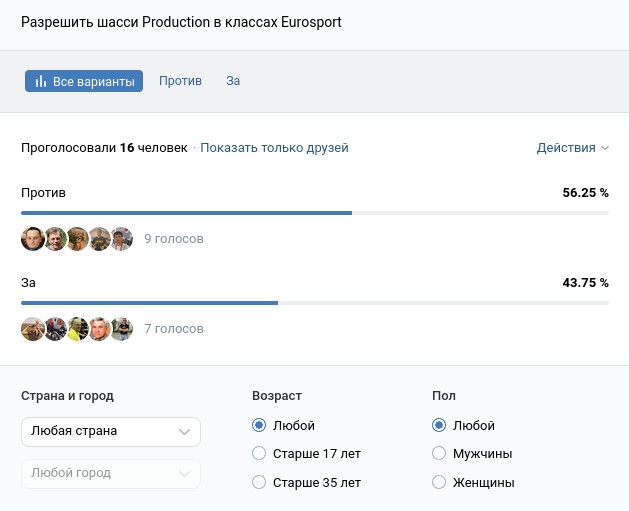Open the 7 голосов voter list
629x511 pixels.
click(x=173, y=329)
